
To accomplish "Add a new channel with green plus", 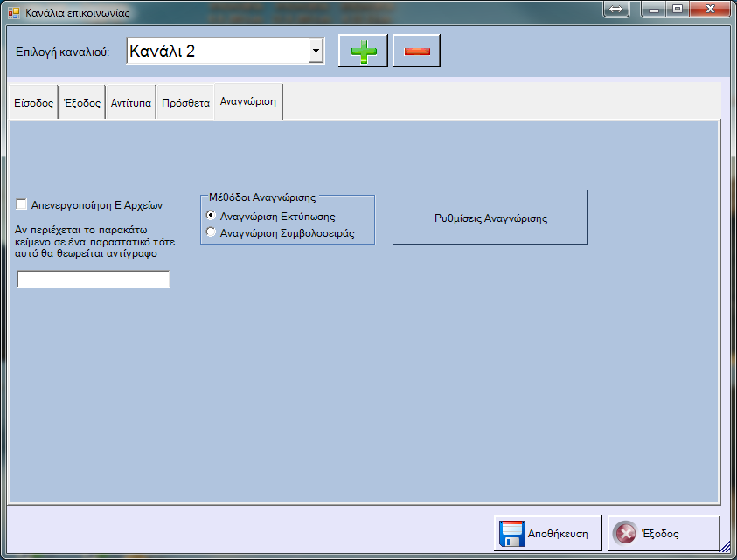I will (363, 51).
